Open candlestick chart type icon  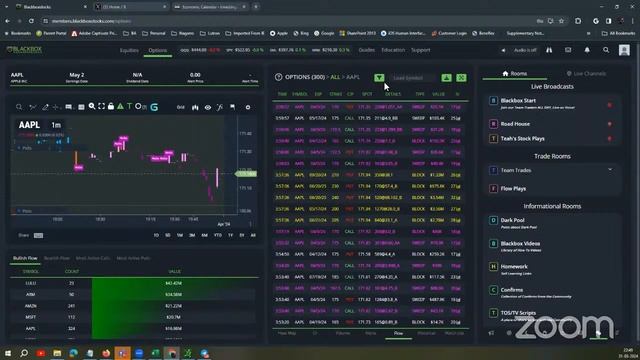(x=195, y=107)
